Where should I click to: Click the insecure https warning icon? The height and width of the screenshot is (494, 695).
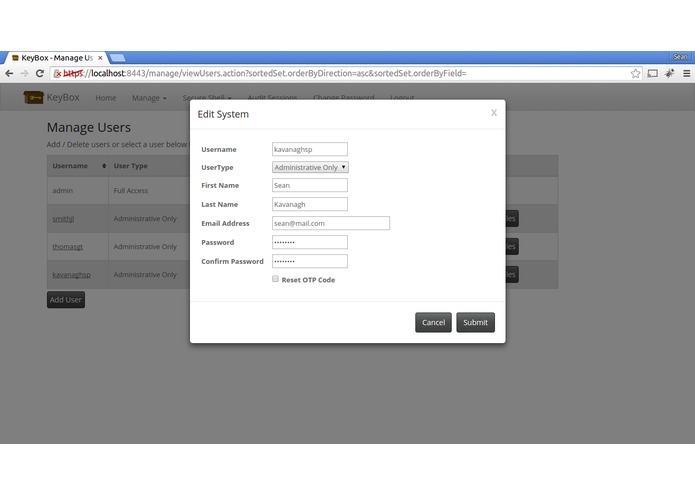tap(57, 74)
